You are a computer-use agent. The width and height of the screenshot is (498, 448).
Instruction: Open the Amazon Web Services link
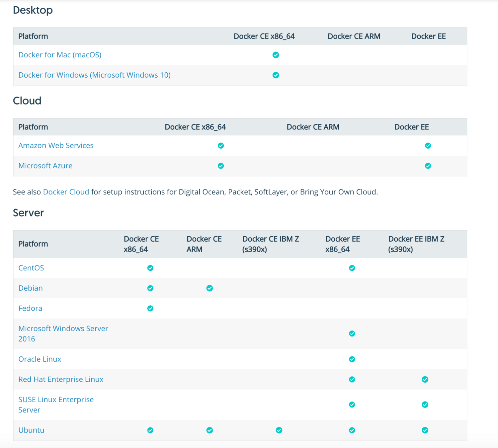(x=56, y=145)
